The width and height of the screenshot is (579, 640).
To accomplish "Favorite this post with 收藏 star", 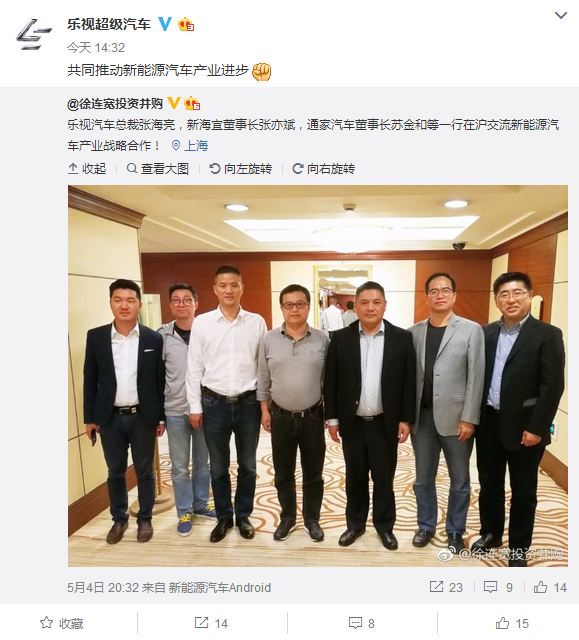I will click(62, 623).
